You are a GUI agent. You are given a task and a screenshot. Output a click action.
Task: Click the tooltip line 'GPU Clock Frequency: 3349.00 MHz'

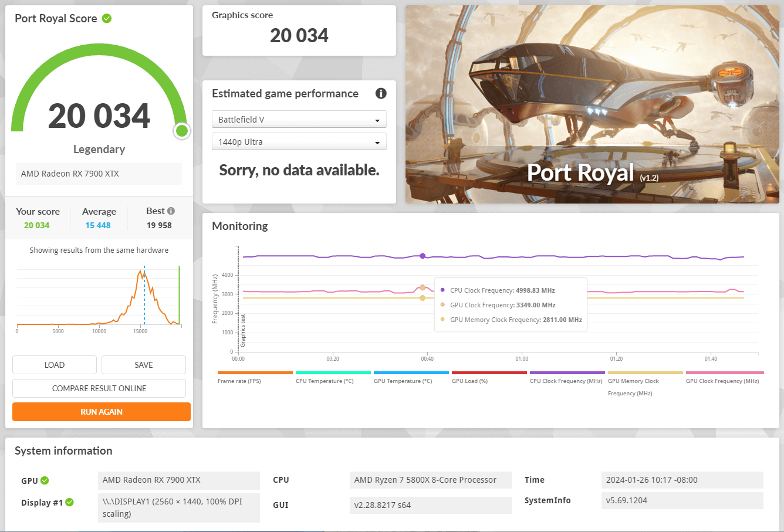[503, 305]
